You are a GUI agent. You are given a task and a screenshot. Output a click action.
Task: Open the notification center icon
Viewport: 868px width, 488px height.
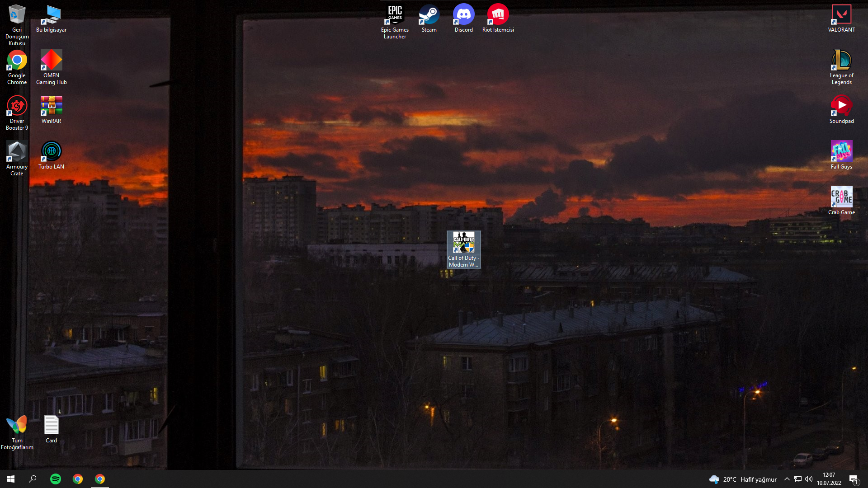[x=854, y=479]
